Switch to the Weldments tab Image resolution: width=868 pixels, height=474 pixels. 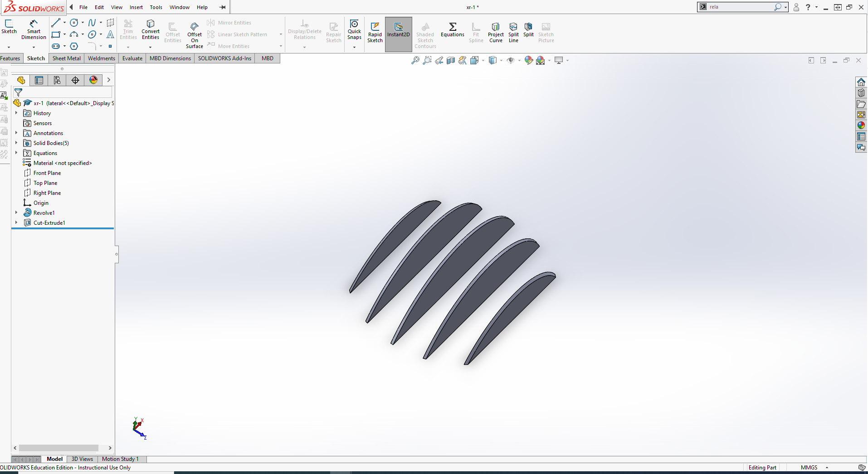click(x=102, y=58)
